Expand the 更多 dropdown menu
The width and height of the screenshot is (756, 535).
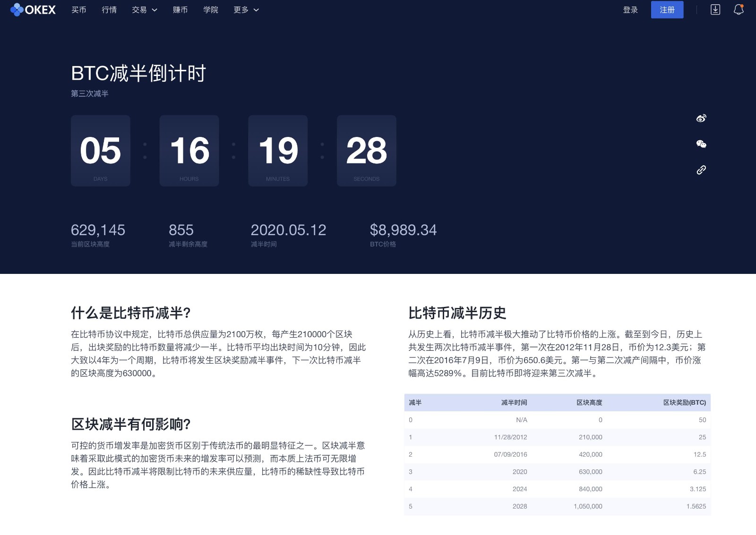pyautogui.click(x=246, y=9)
